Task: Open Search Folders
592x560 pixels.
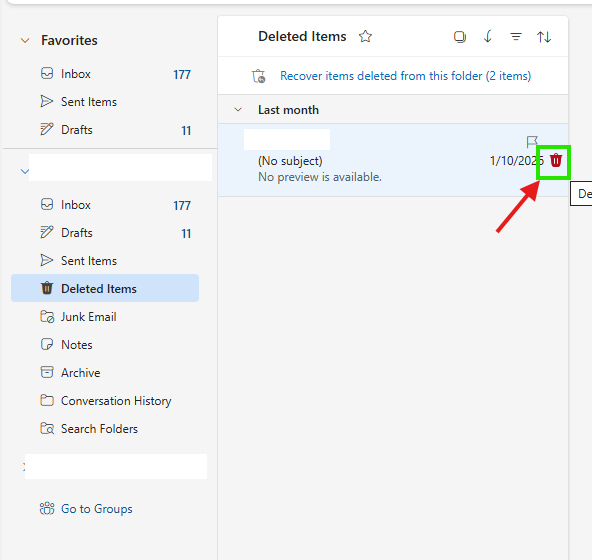Action: pyautogui.click(x=105, y=429)
